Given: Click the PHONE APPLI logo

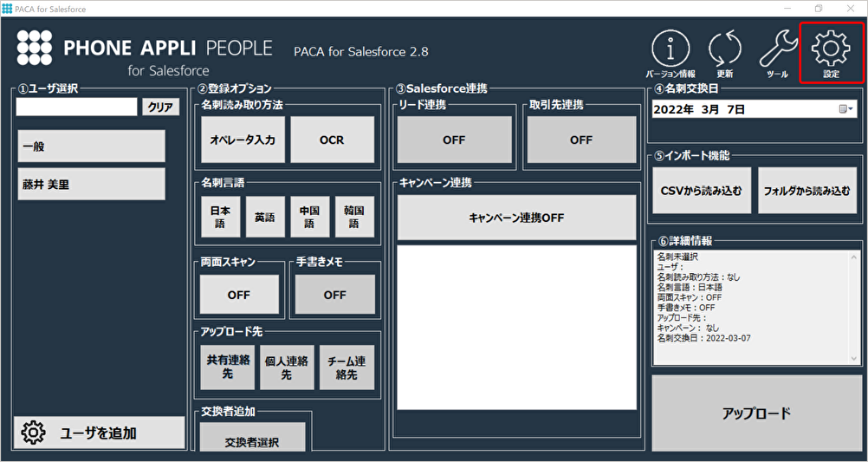Looking at the screenshot, I should 35,48.
